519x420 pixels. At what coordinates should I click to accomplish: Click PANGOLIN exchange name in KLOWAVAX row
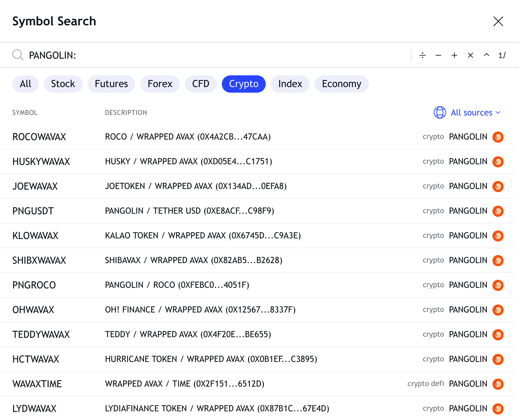pos(468,236)
